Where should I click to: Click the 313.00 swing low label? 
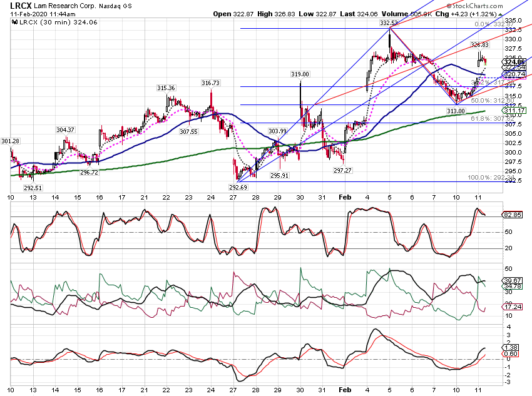(x=456, y=111)
